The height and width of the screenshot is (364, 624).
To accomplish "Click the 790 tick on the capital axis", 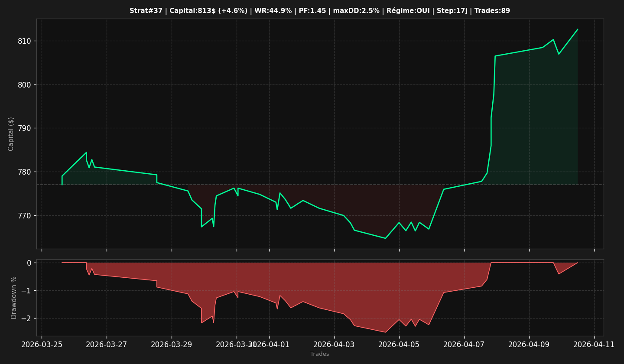I will click(x=24, y=128).
